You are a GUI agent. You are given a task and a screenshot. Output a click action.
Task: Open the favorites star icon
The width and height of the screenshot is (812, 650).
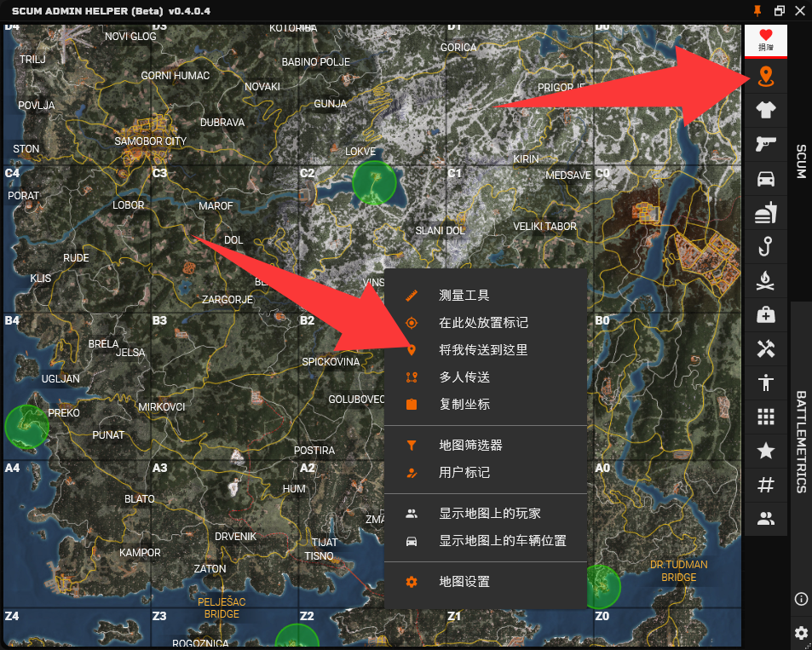coord(765,452)
